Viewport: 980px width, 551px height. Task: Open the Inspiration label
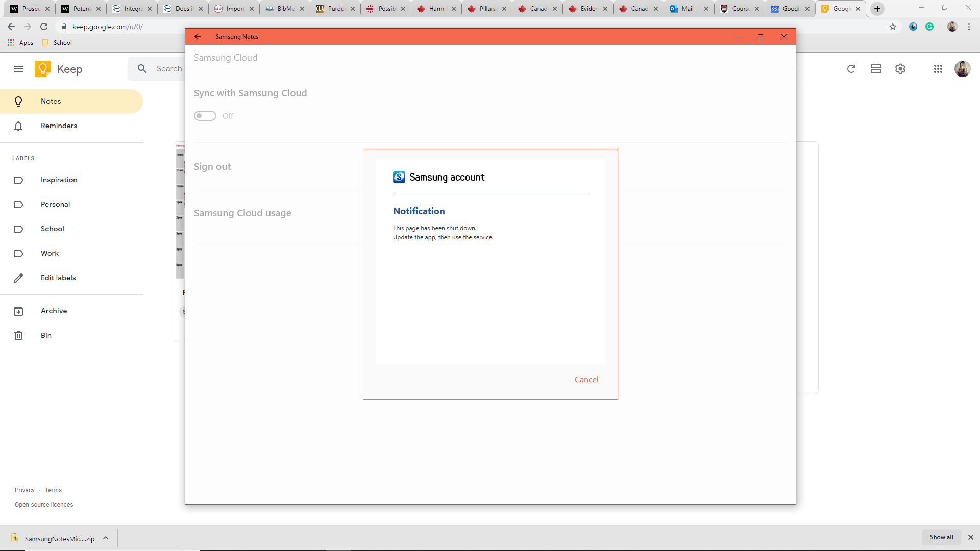pos(71,180)
